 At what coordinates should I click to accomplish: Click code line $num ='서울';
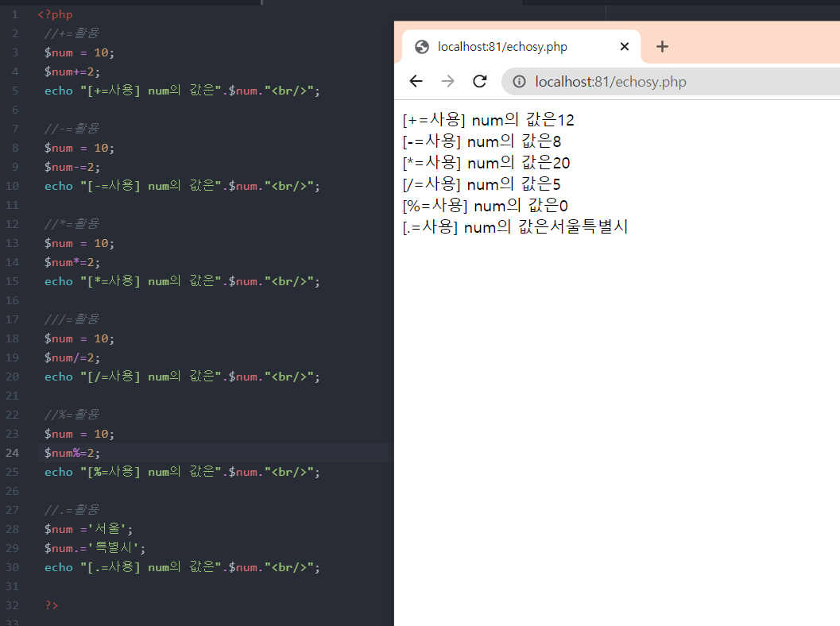tap(88, 529)
